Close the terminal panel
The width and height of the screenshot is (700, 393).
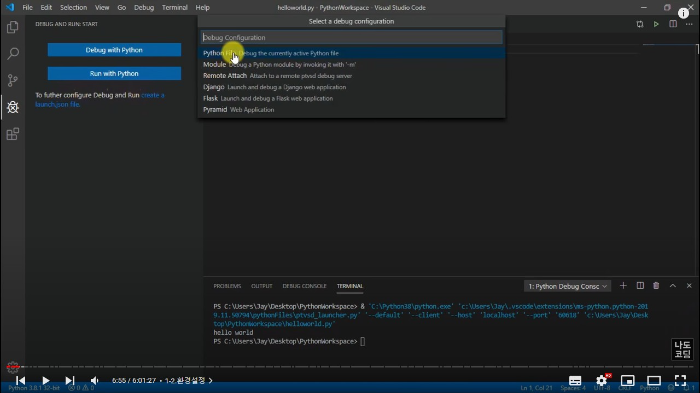pos(689,286)
